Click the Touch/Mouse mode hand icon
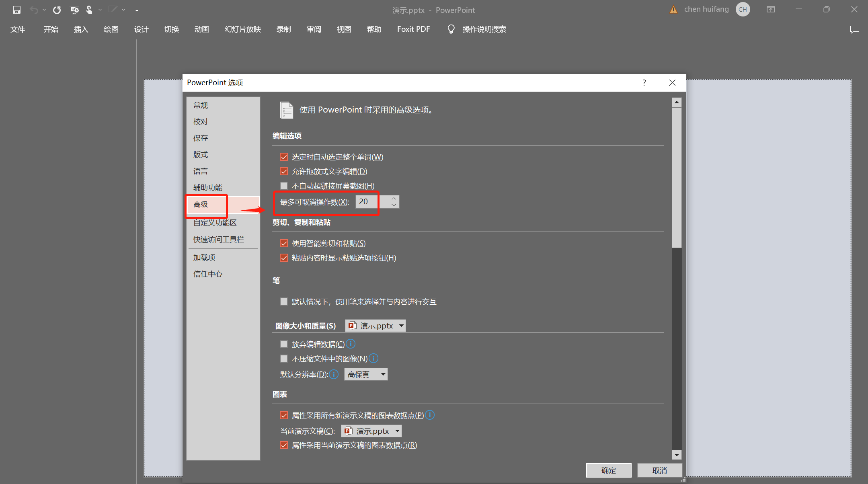Image resolution: width=868 pixels, height=484 pixels. 89,10
